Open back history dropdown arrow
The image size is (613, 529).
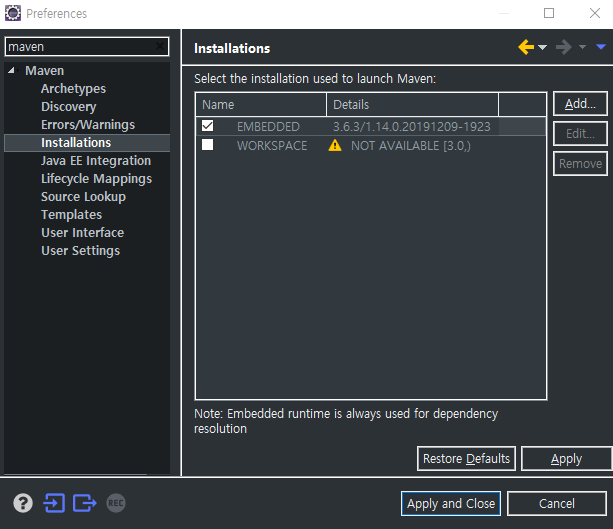[x=542, y=47]
